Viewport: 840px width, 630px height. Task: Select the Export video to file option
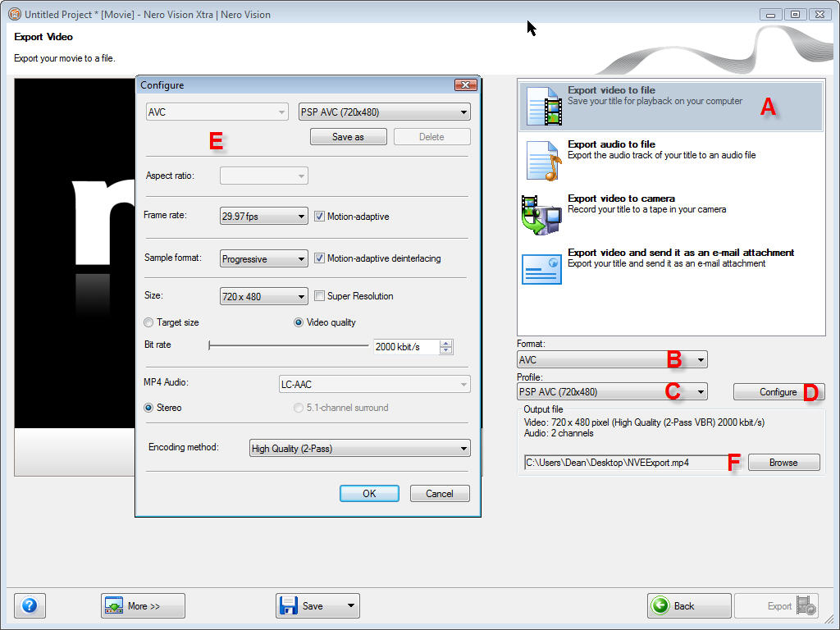[x=671, y=106]
